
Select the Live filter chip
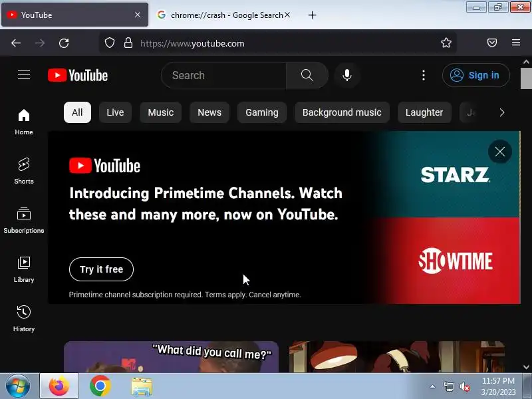(x=115, y=112)
